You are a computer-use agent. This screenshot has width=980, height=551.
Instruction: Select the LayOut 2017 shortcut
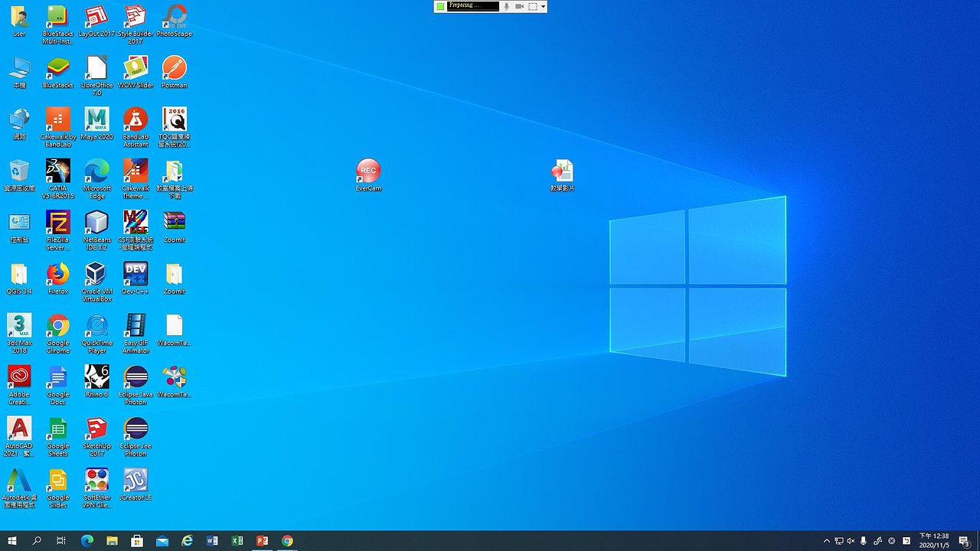pyautogui.click(x=96, y=21)
